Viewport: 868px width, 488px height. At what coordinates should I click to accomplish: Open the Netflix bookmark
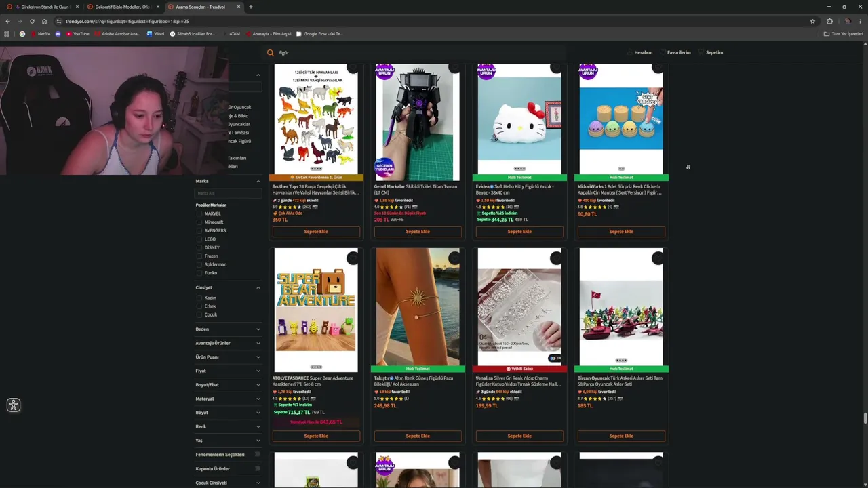point(40,34)
